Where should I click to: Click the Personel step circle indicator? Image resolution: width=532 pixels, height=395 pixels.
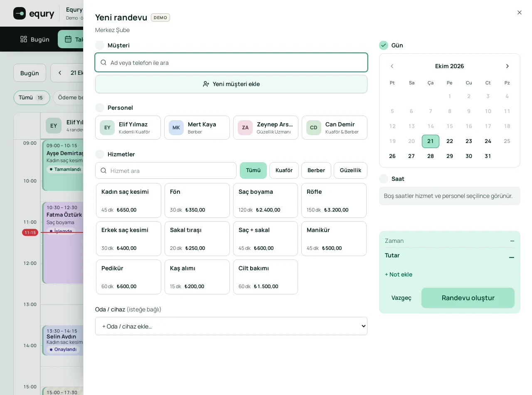pos(100,108)
